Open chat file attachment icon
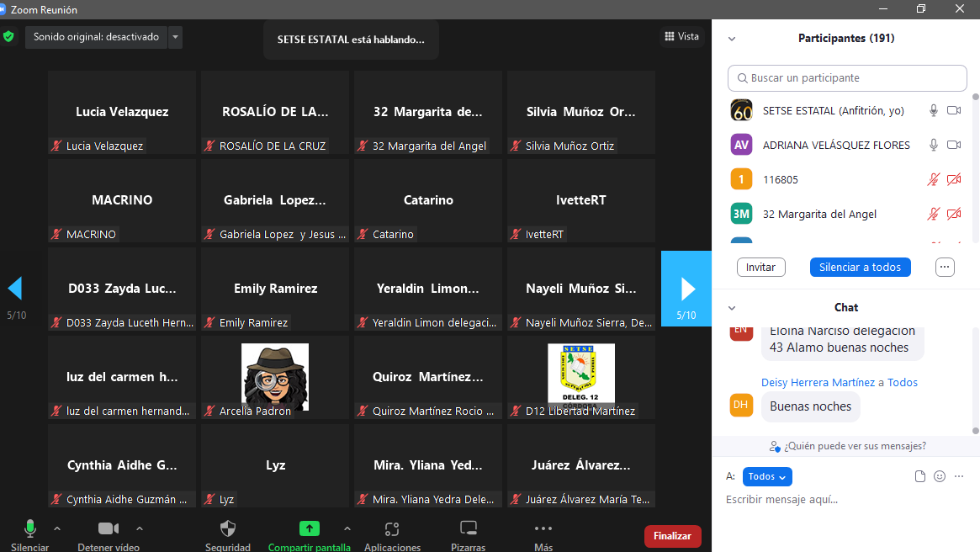 (920, 476)
